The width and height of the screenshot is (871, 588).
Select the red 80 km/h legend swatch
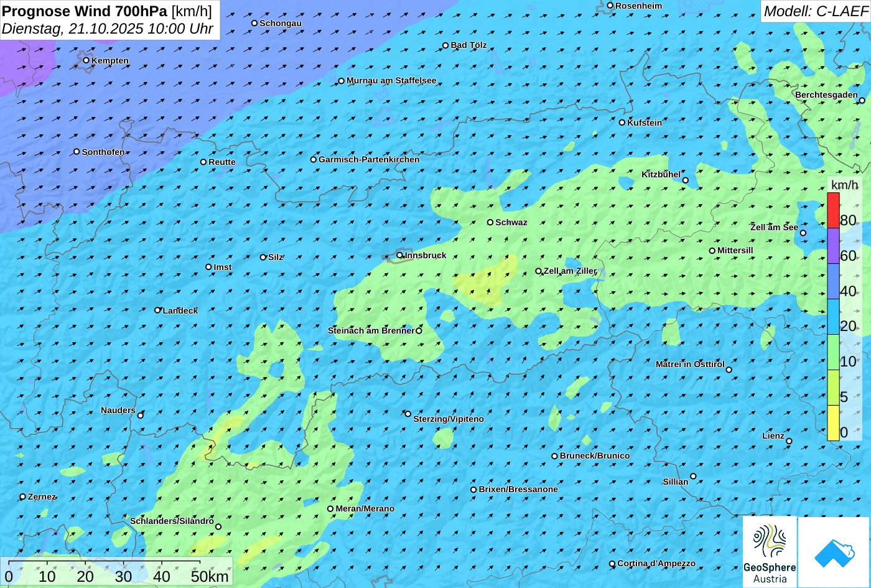[x=833, y=210]
